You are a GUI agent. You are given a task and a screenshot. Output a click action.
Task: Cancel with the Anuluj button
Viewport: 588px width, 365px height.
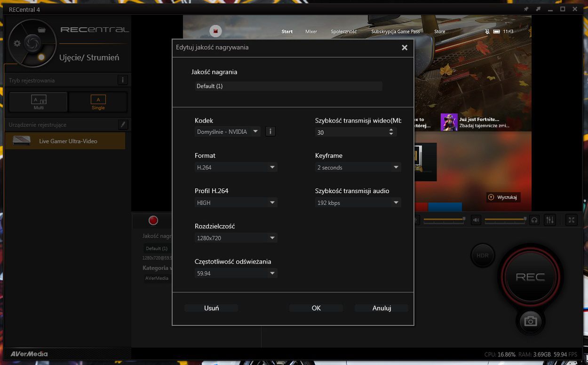click(x=381, y=308)
